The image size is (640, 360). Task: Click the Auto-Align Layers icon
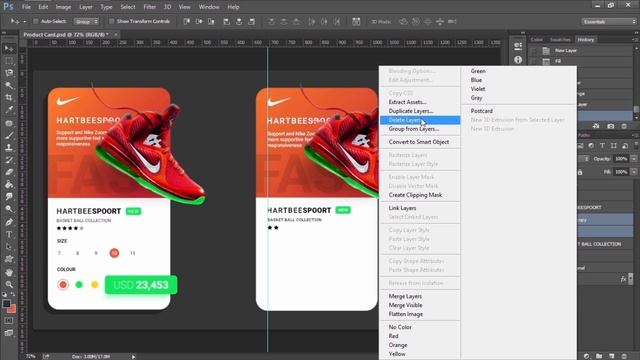356,21
